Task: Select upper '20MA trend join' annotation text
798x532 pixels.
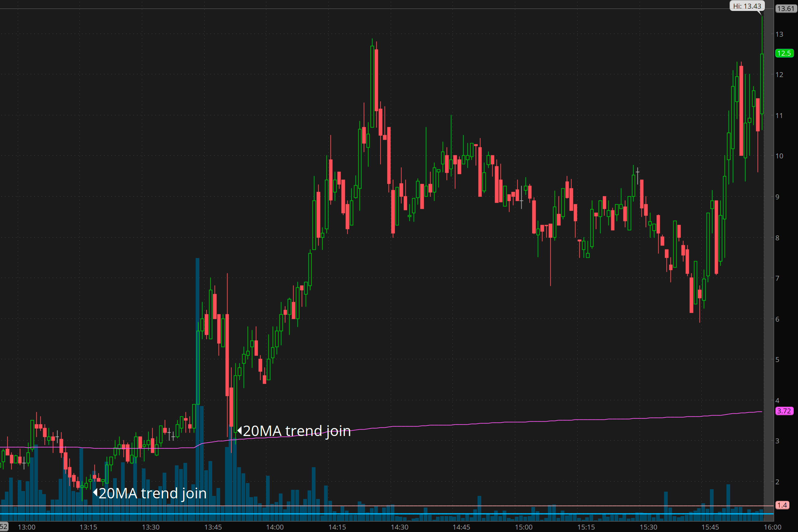Action: pos(297,431)
